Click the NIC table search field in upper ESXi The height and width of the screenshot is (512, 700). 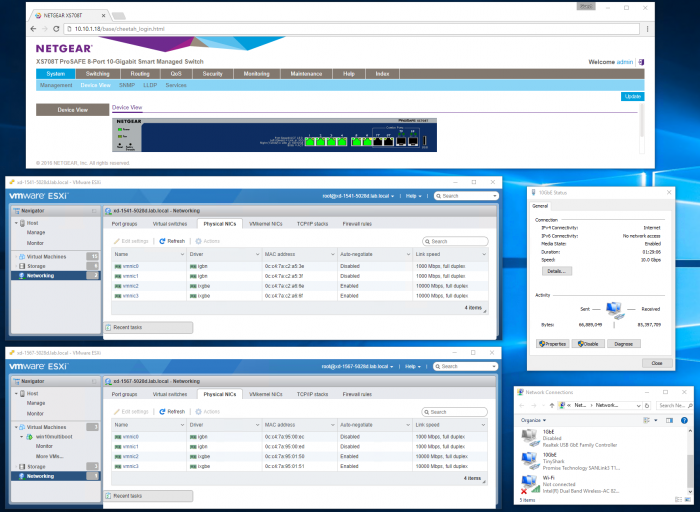point(455,241)
